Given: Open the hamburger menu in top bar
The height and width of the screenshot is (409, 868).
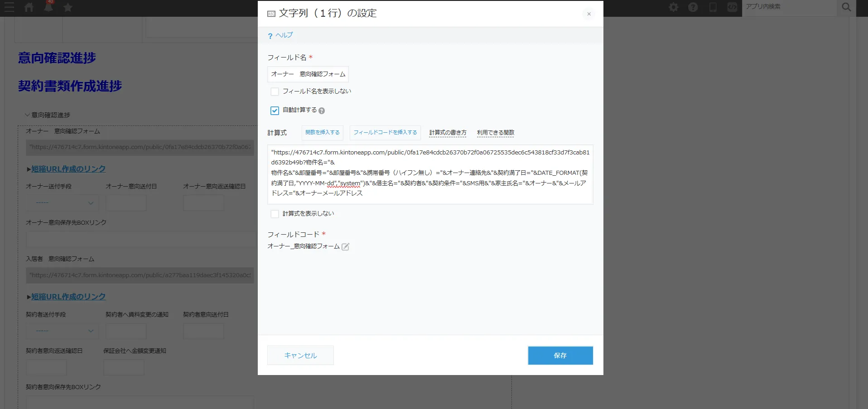Looking at the screenshot, I should 9,7.
